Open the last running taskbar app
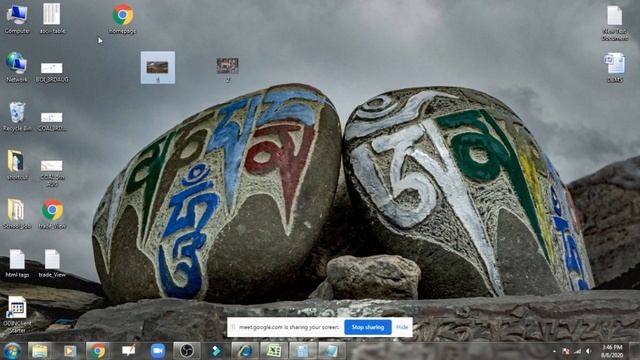Viewport: 640px width, 360px height. (331, 351)
